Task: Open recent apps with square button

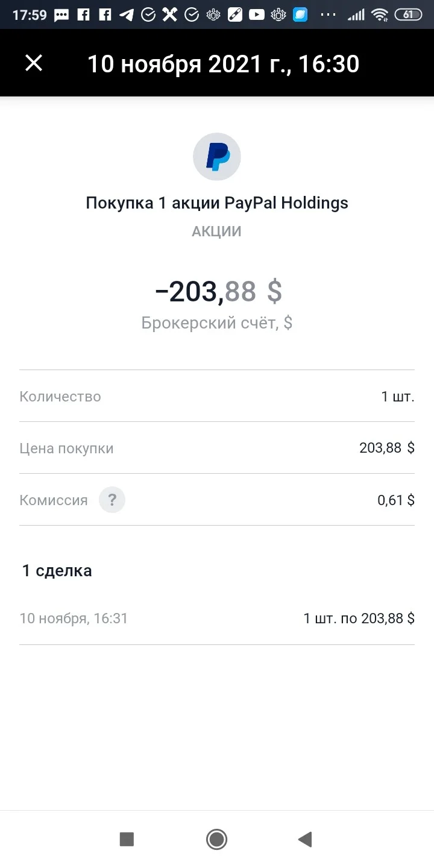Action: [x=127, y=839]
